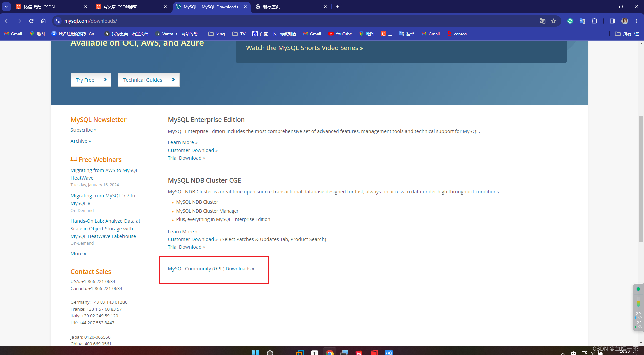The height and width of the screenshot is (355, 644).
Task: Open the extensions puzzle icon
Action: 594,21
